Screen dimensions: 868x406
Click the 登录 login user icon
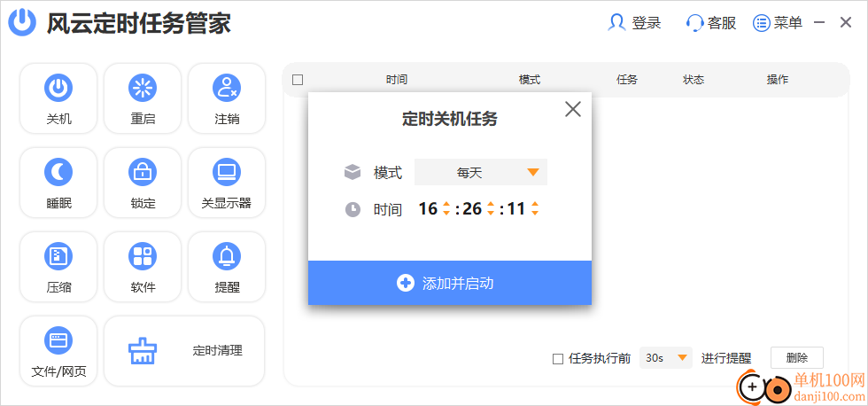pyautogui.click(x=616, y=23)
